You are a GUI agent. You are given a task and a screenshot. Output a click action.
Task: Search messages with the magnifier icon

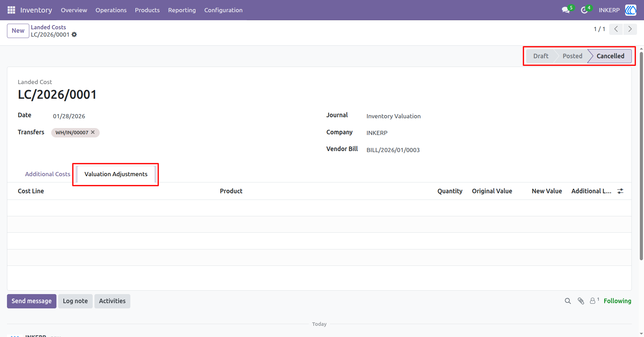[568, 301]
